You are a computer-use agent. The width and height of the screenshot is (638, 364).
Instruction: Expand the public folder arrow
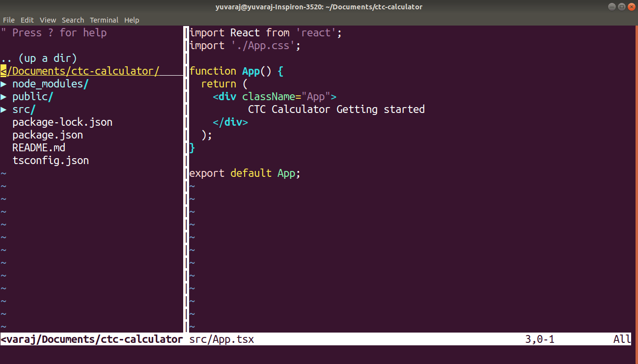tap(4, 97)
